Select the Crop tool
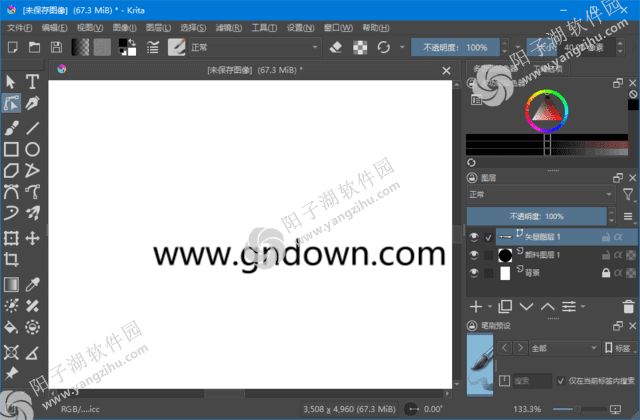Viewport: 640px width, 420px height. coord(11,259)
